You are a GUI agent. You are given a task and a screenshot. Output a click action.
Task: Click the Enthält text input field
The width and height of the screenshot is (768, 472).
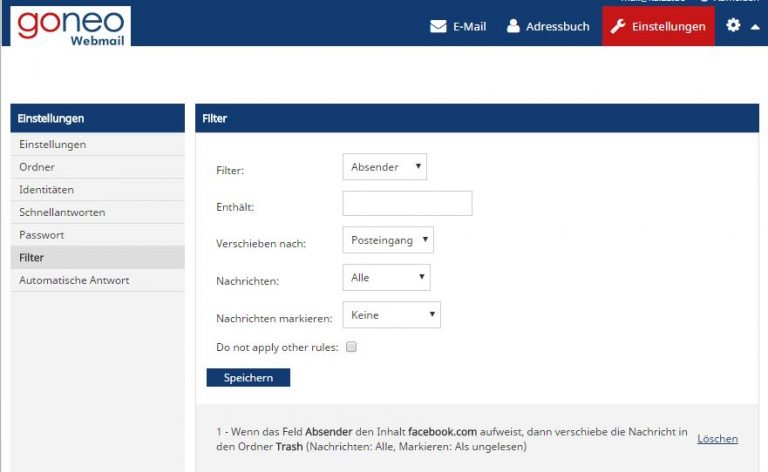click(x=407, y=203)
